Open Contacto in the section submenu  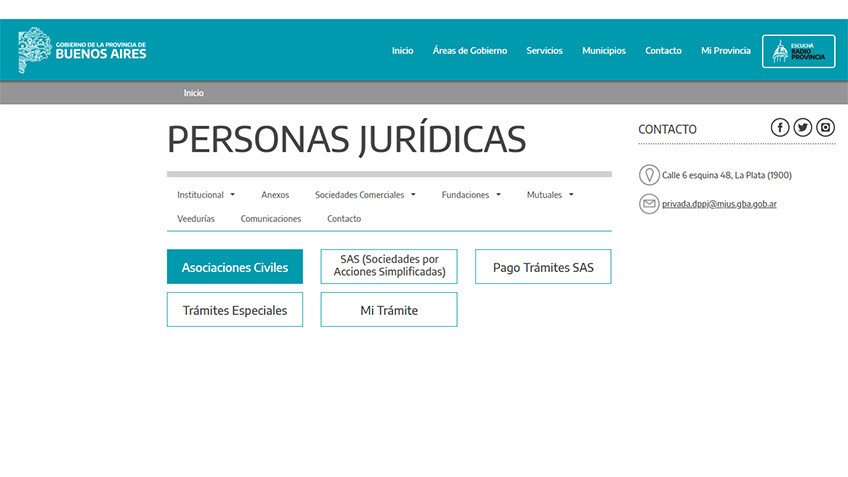[344, 218]
